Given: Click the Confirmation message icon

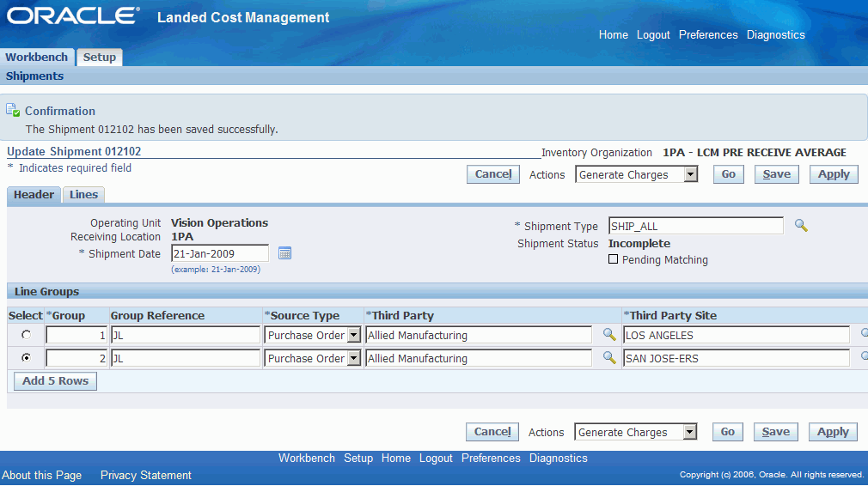Looking at the screenshot, I should coord(13,111).
